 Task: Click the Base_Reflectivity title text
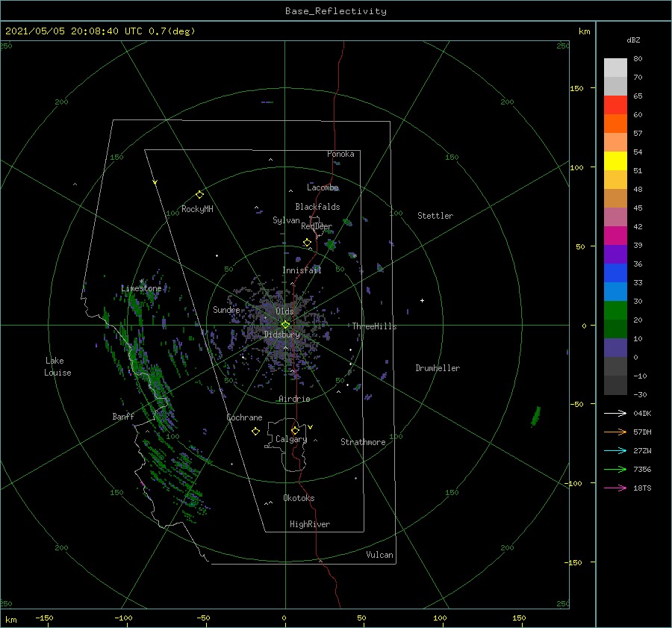tap(336, 11)
